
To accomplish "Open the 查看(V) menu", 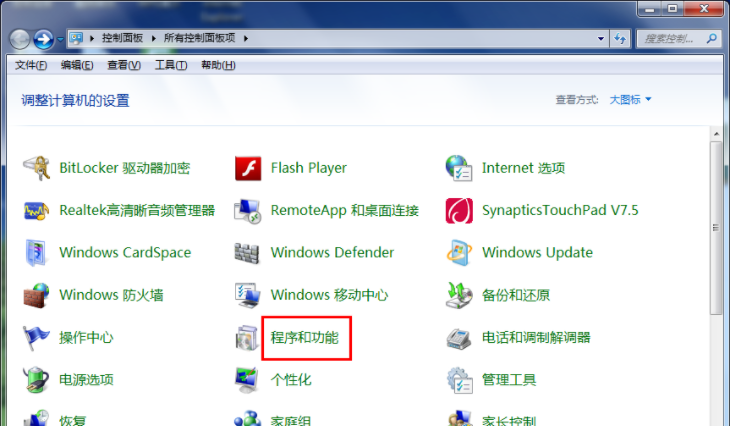I will (124, 65).
